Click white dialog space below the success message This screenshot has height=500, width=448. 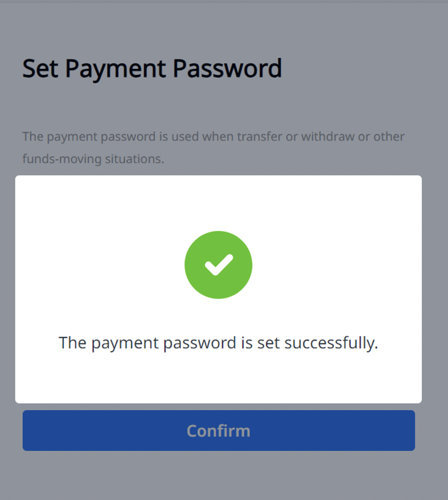pyautogui.click(x=218, y=380)
